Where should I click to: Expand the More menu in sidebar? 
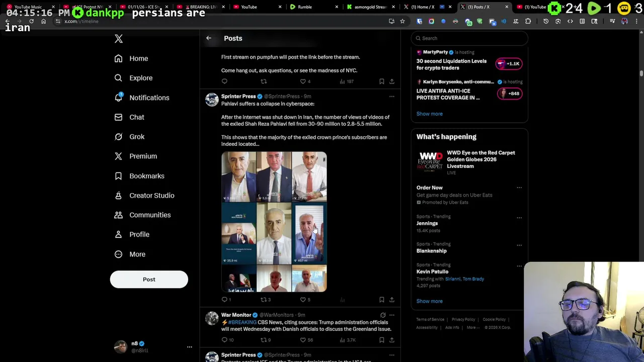[130, 254]
